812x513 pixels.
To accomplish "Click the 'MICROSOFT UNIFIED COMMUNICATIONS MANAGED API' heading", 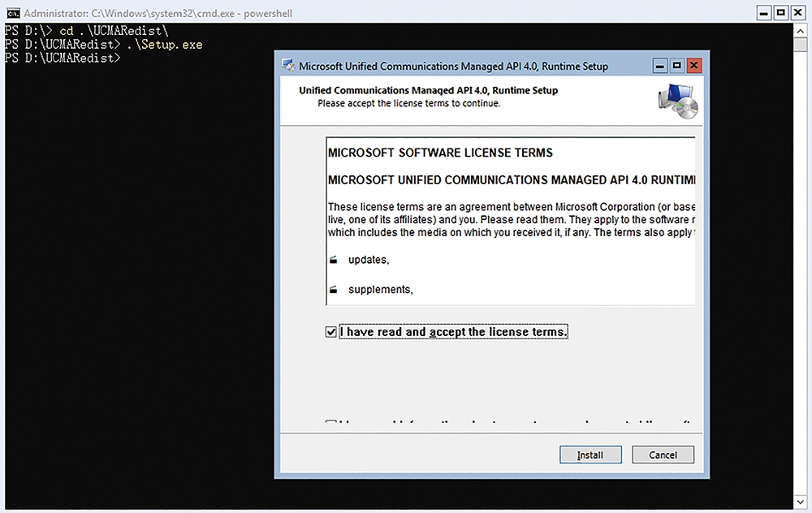I will 512,180.
